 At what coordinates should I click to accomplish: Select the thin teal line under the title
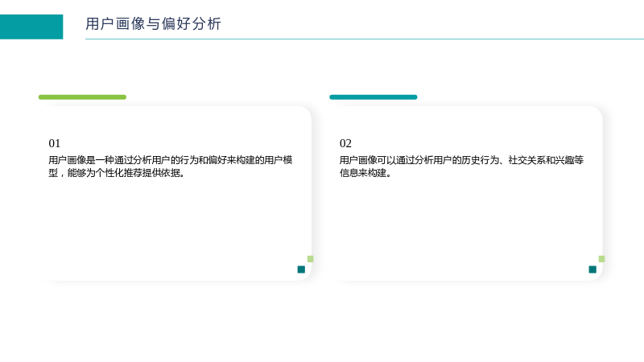coord(365,39)
